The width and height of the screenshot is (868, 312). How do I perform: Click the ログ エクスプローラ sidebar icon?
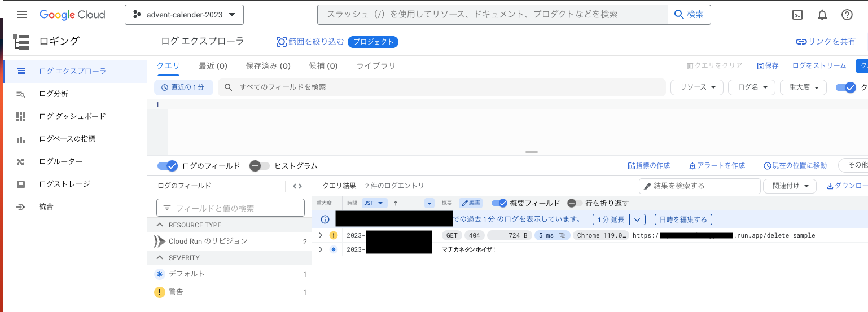tap(21, 71)
